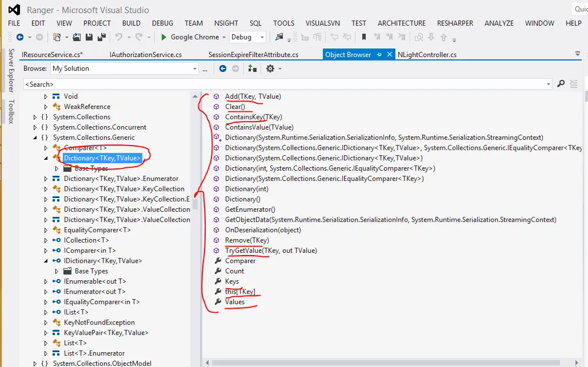This screenshot has height=367, width=588.
Task: Click the Undo toolbar icon
Action: [x=119, y=37]
